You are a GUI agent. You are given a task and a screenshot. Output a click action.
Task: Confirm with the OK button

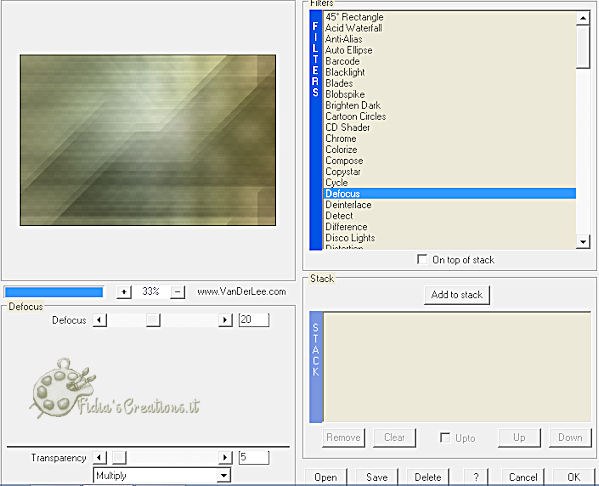pos(573,477)
